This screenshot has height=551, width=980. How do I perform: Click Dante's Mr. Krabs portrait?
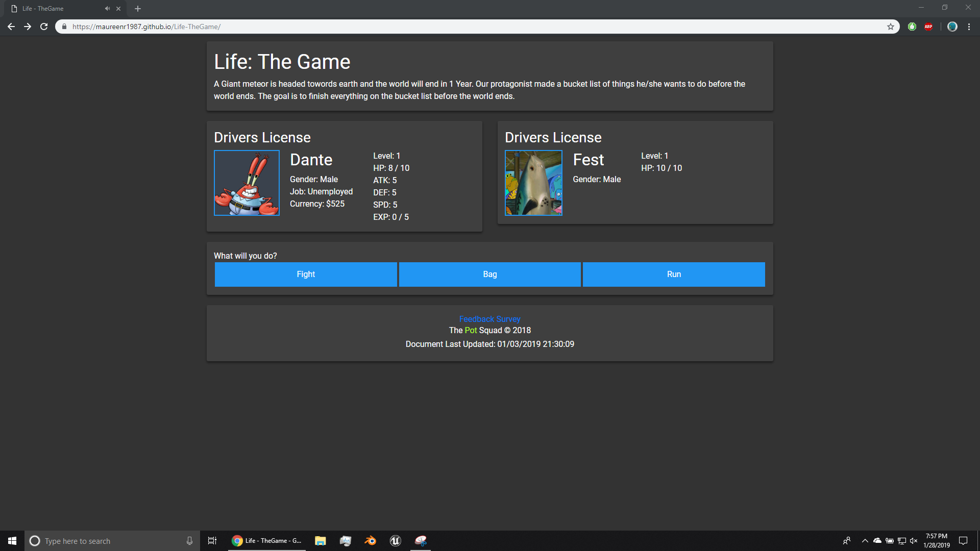click(247, 183)
